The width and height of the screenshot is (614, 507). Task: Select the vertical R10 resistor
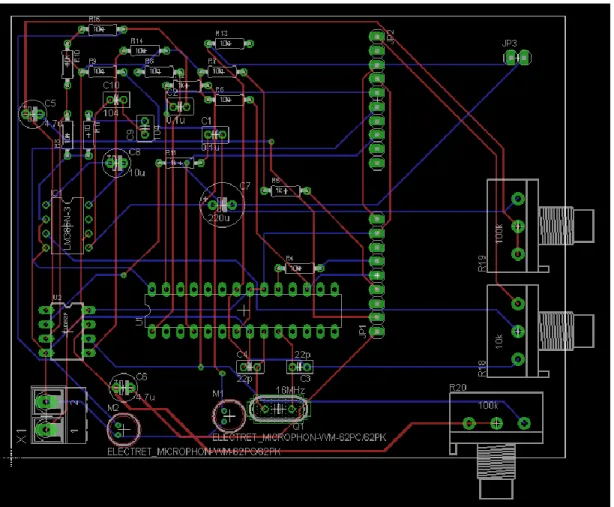click(x=67, y=64)
